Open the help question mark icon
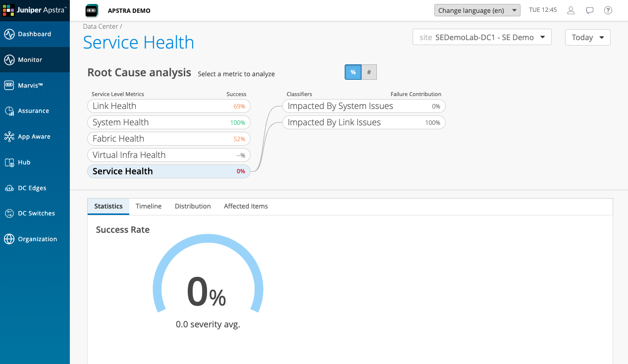 [x=608, y=10]
